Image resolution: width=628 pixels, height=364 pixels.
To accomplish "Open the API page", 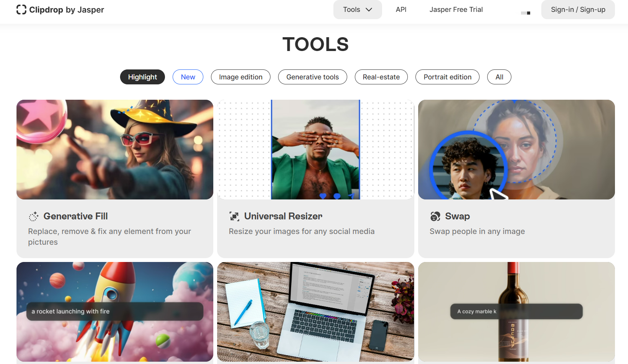I will pyautogui.click(x=401, y=10).
